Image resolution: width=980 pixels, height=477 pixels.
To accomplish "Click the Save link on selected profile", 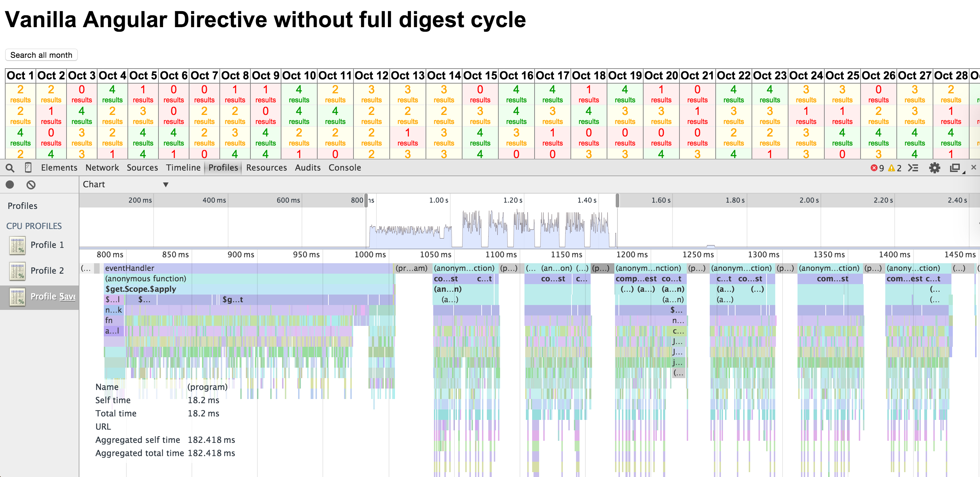I will pos(67,297).
